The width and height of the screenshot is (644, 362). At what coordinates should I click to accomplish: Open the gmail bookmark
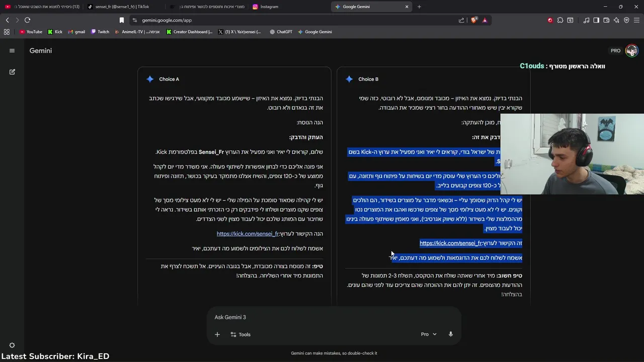[x=76, y=32]
